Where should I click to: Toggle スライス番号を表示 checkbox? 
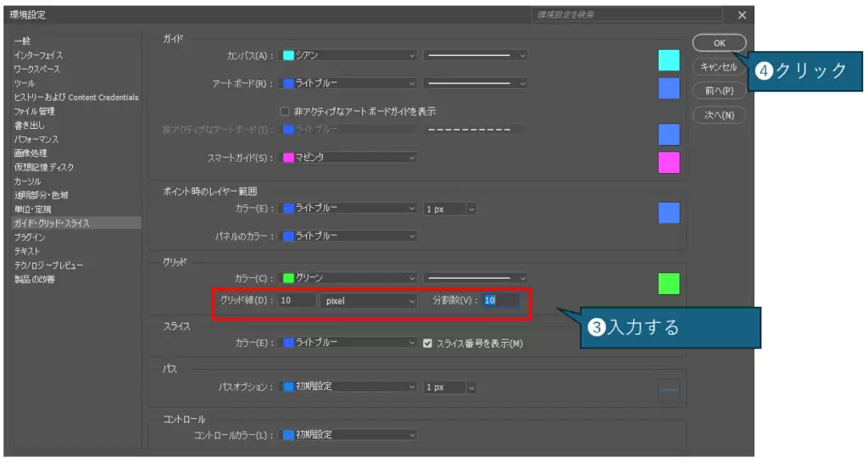[428, 343]
